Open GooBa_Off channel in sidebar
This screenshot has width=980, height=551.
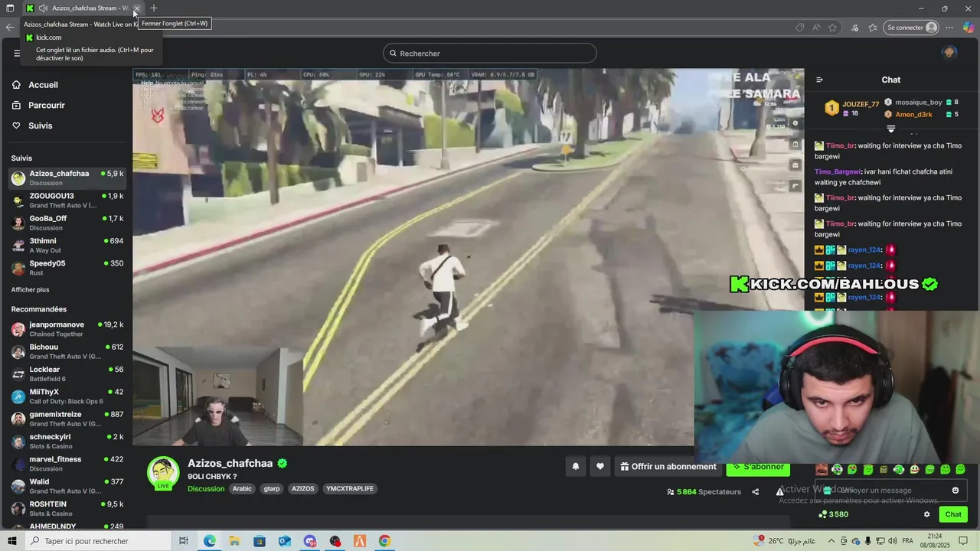coord(67,223)
